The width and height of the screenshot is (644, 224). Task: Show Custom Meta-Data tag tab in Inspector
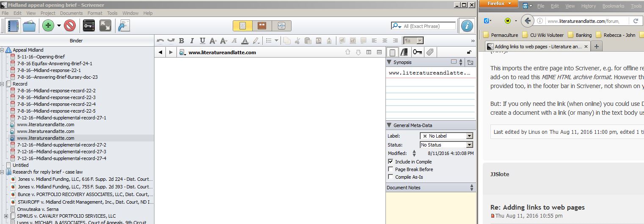[x=429, y=52]
